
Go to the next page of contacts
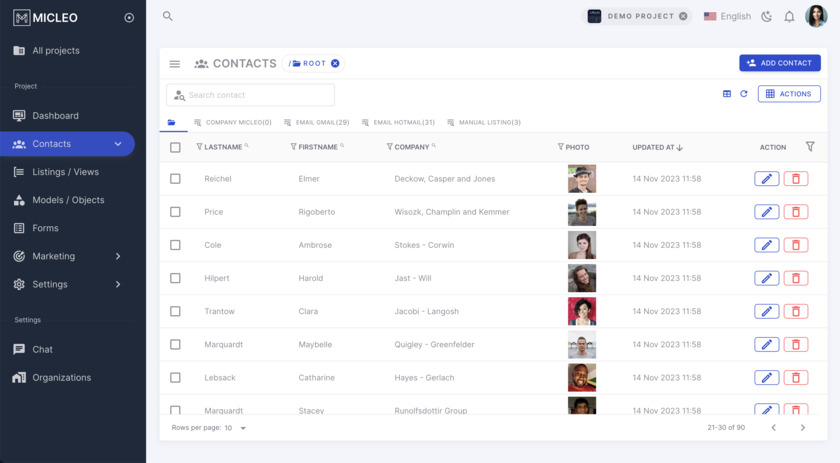[x=802, y=428]
